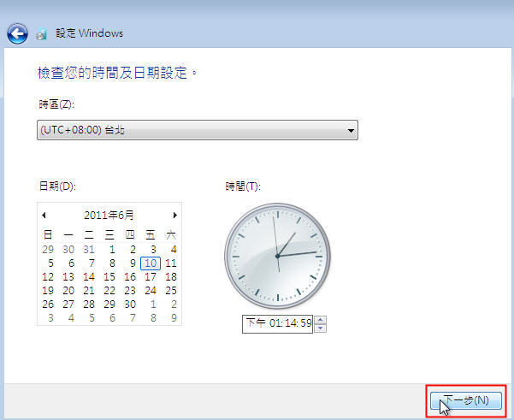Decrease the time with down spinner
Viewport: 514px width, 420px height.
coord(320,328)
